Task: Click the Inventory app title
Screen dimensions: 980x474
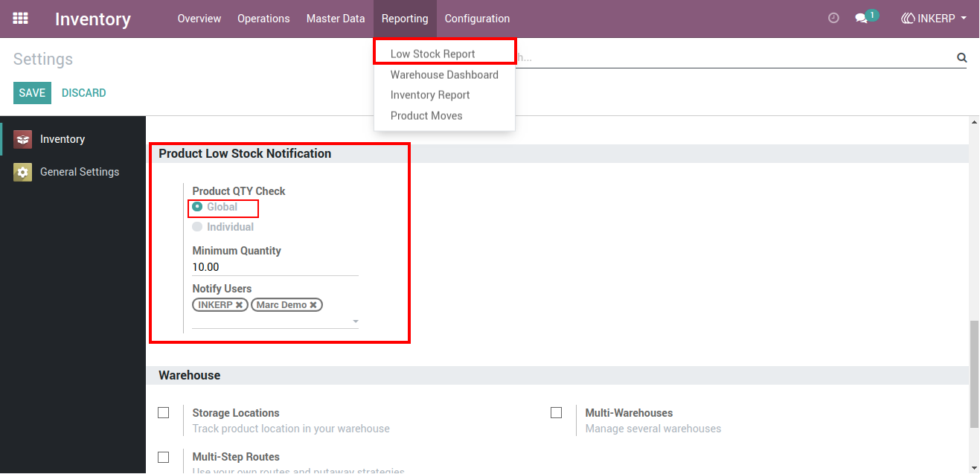Action: (93, 19)
